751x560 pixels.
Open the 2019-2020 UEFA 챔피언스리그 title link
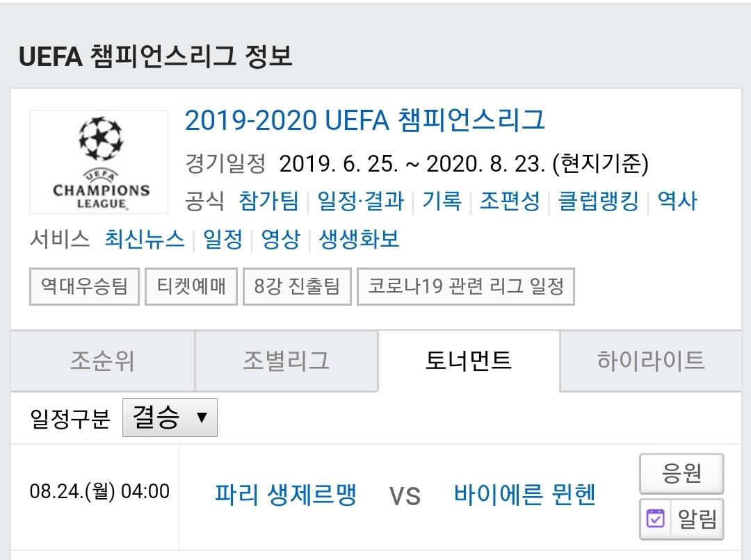(364, 120)
